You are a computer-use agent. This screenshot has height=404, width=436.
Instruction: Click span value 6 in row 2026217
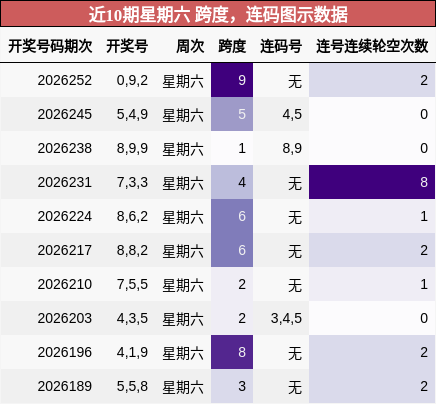coord(232,250)
